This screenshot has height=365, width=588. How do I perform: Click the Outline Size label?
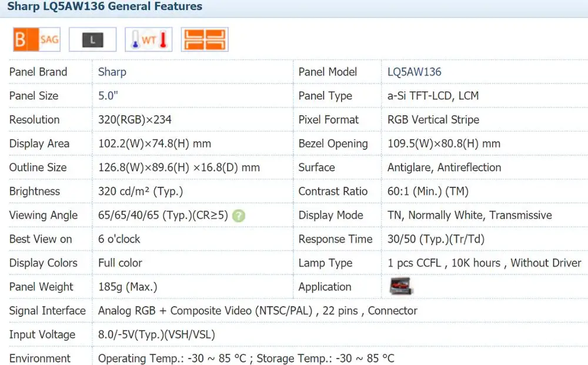[38, 168]
